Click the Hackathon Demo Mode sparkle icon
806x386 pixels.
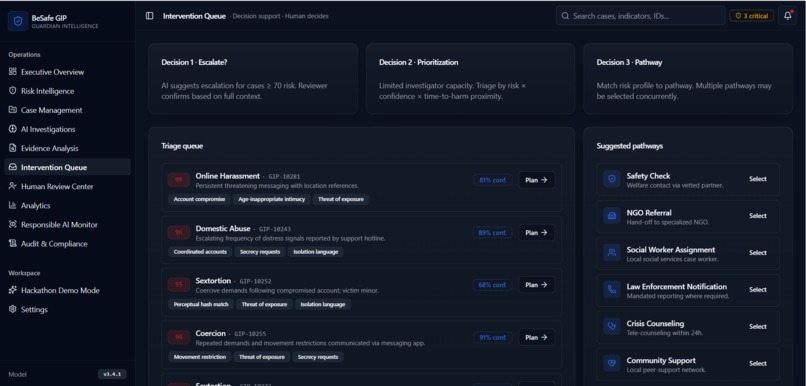[x=13, y=290]
